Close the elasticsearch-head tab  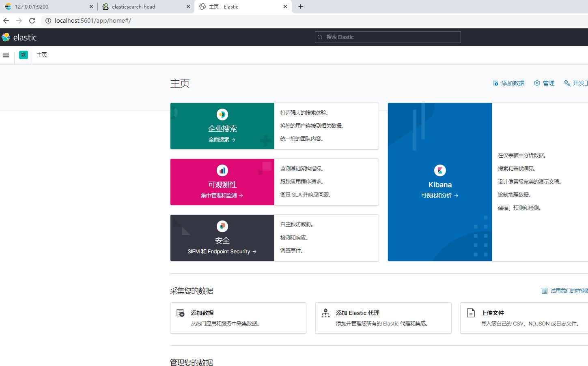point(188,6)
